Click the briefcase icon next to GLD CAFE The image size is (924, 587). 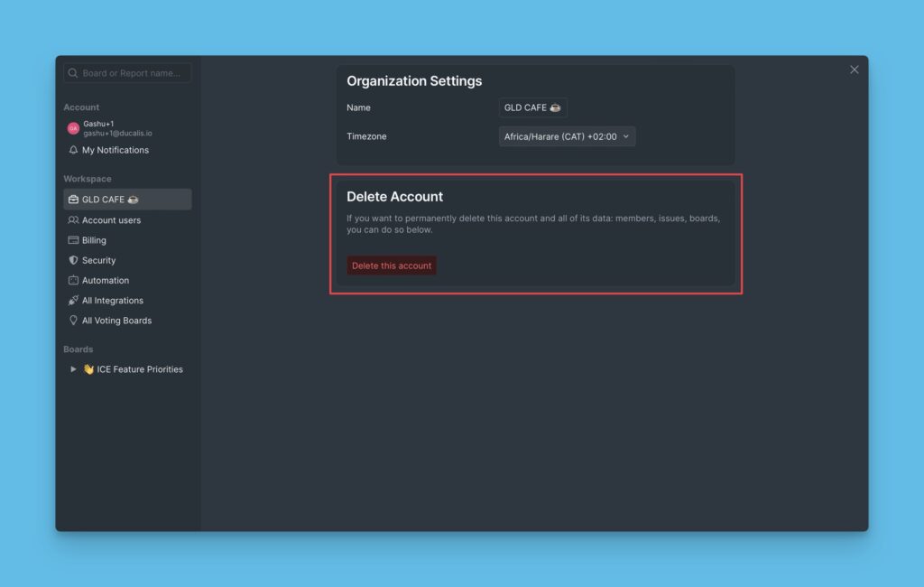pos(73,200)
